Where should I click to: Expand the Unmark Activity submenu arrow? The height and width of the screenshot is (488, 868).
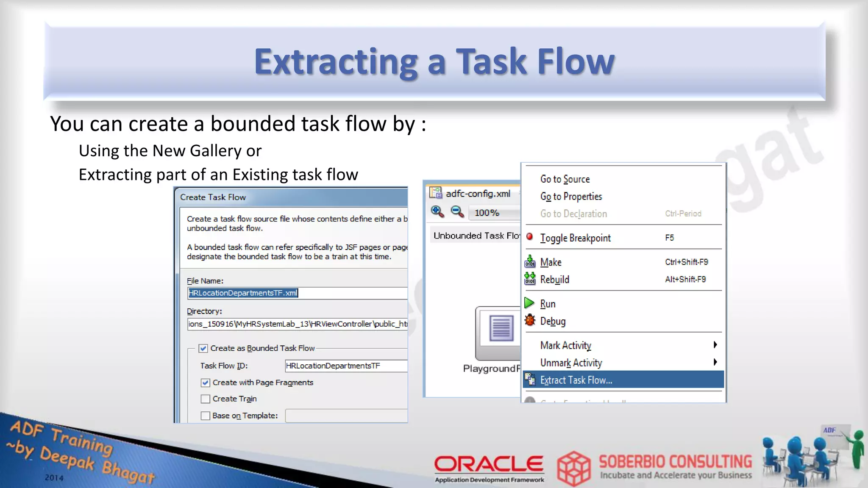[x=715, y=362]
